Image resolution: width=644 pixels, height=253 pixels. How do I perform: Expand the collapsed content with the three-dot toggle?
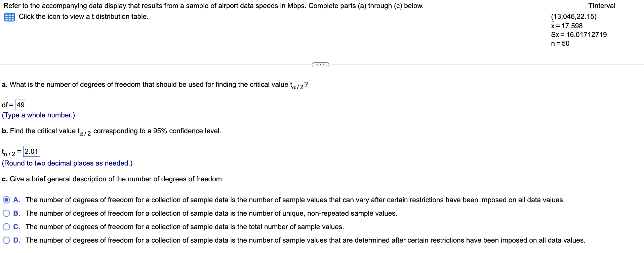point(320,65)
